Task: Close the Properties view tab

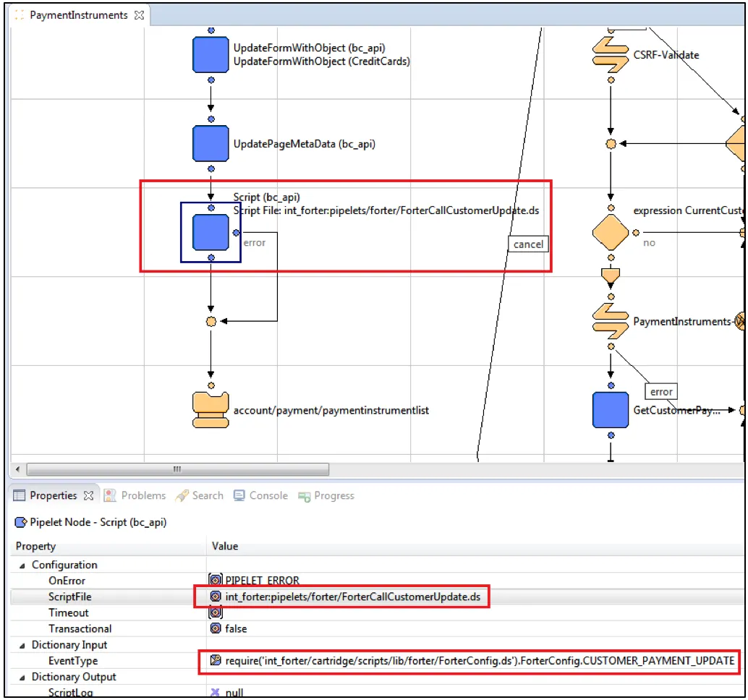Action: pos(88,495)
